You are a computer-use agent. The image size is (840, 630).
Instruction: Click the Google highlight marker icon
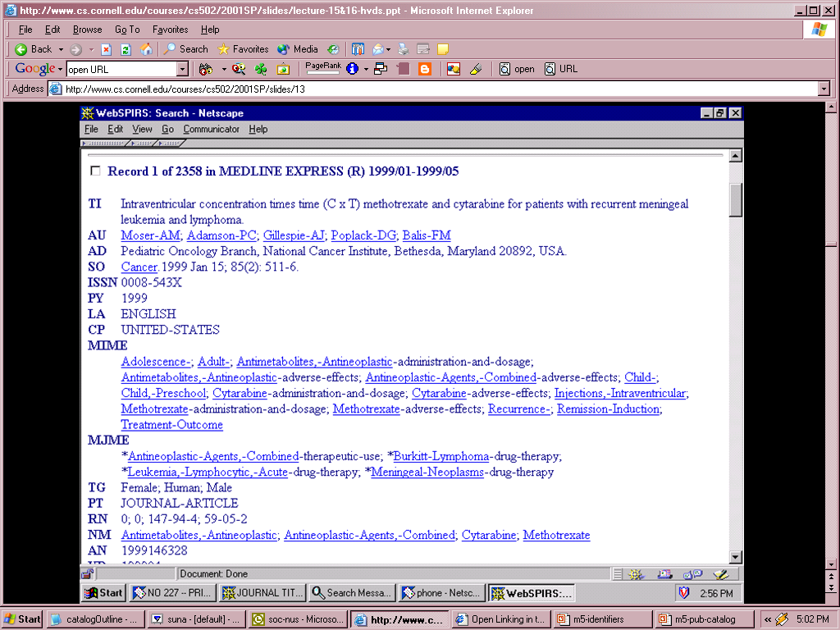click(x=475, y=69)
